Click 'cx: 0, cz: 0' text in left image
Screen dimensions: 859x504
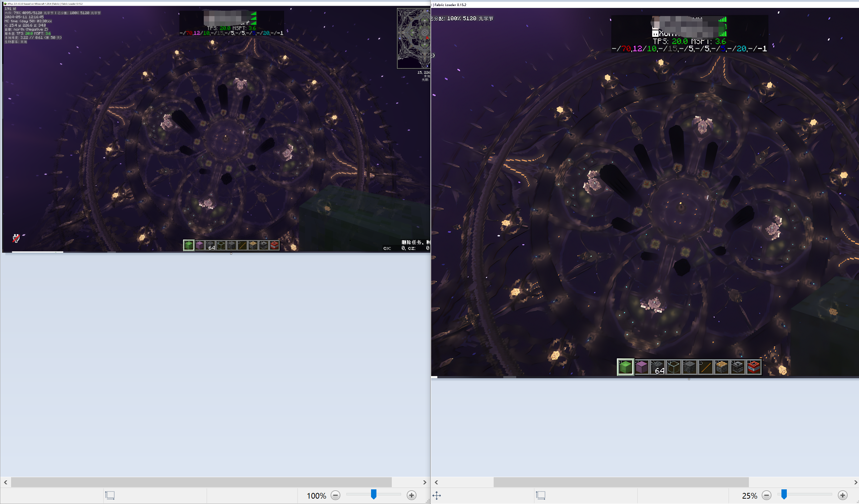click(x=406, y=248)
